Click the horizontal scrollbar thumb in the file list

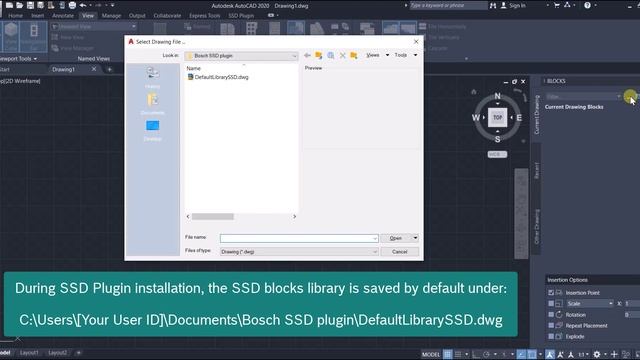[x=213, y=217]
